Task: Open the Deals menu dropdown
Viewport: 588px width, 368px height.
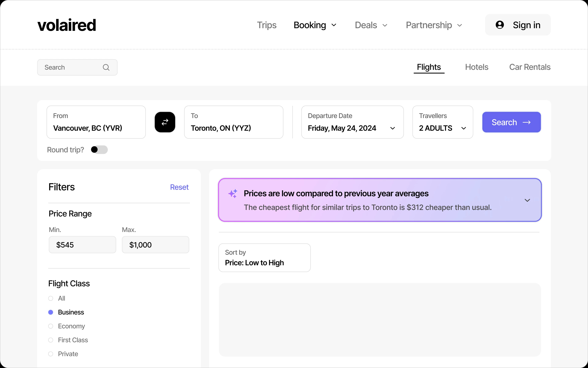Action: (371, 25)
